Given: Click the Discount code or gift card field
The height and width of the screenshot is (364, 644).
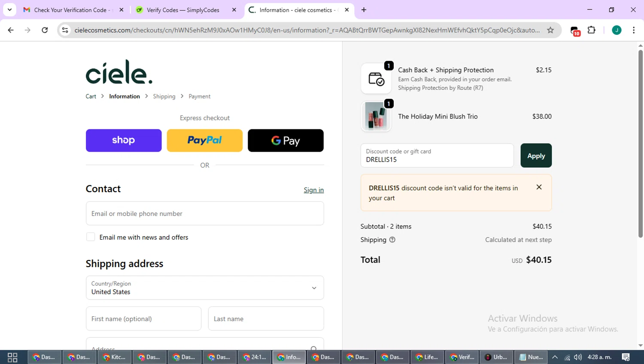Looking at the screenshot, I should coord(437,156).
